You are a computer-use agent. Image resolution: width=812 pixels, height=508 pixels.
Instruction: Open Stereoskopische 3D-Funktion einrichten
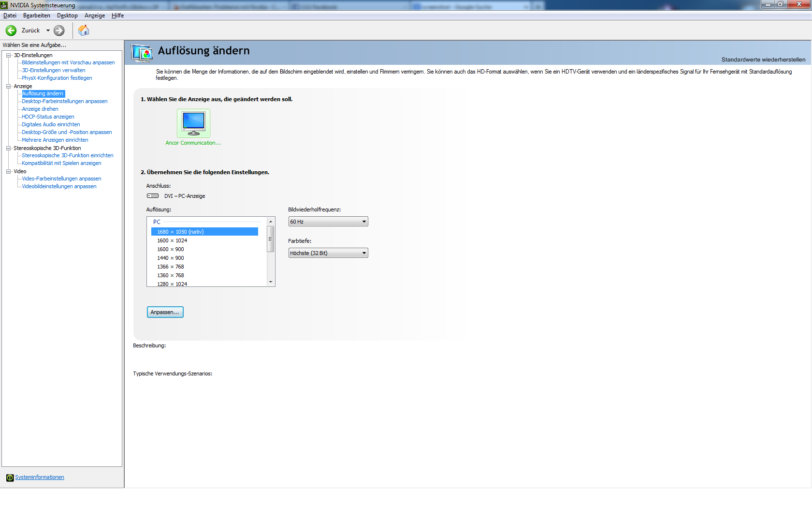click(67, 155)
